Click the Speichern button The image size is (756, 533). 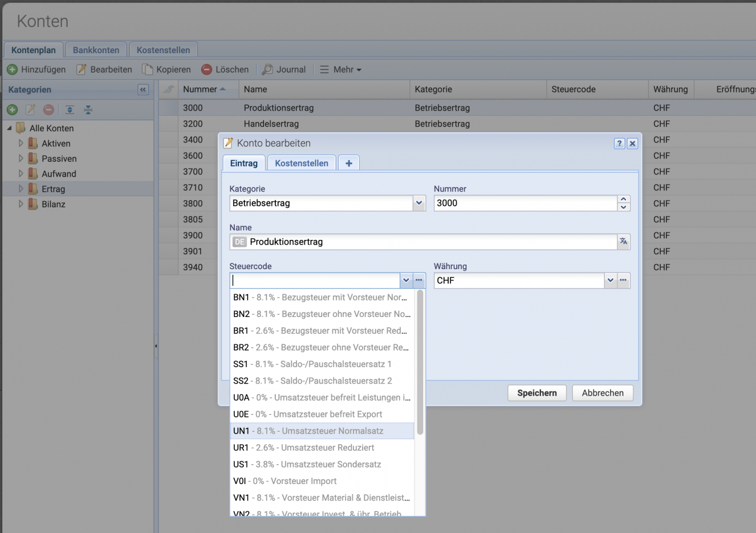[537, 393]
